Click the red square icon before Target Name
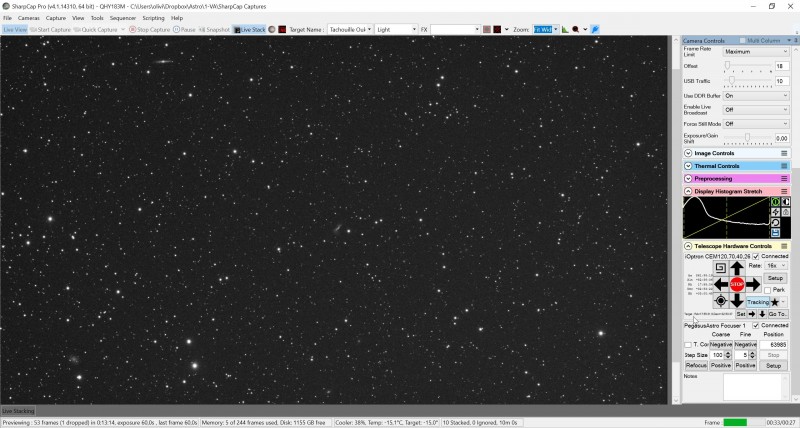Screen dimensions: 800x428 point(282,30)
